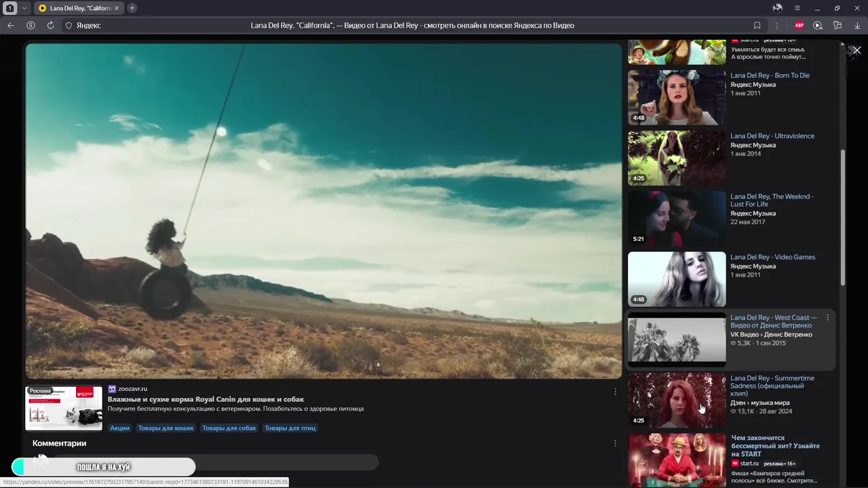Expand the tab list dropdown chevron
The image size is (868, 488).
pyautogui.click(x=24, y=8)
